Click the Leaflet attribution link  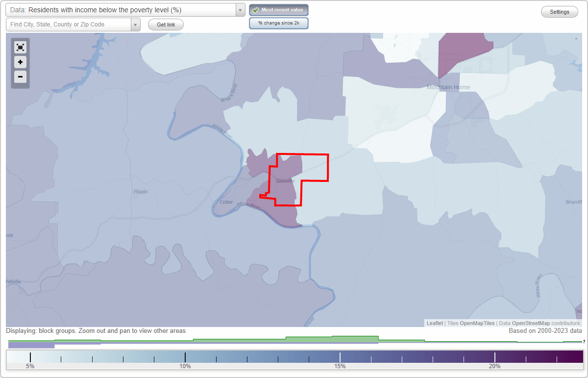click(435, 323)
